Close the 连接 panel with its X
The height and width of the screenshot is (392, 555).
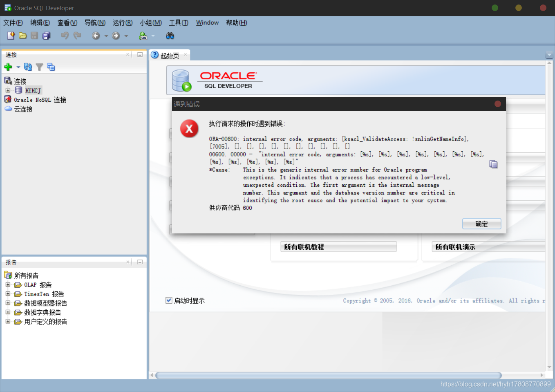(x=128, y=54)
